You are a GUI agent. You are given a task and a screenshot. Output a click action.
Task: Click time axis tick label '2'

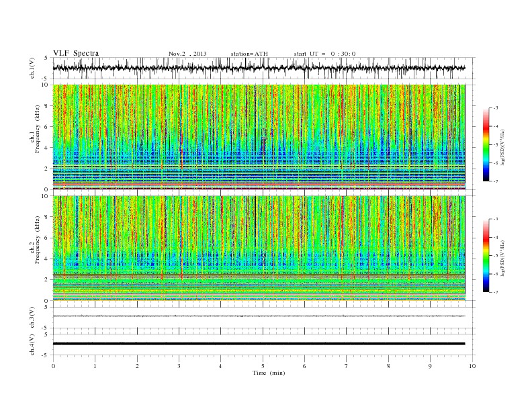click(137, 366)
